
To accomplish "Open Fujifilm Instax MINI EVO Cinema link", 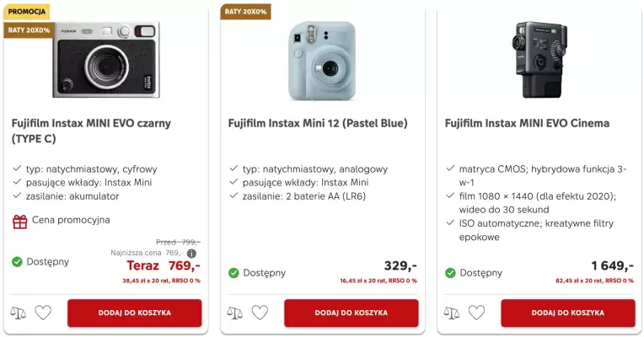I will [x=527, y=123].
